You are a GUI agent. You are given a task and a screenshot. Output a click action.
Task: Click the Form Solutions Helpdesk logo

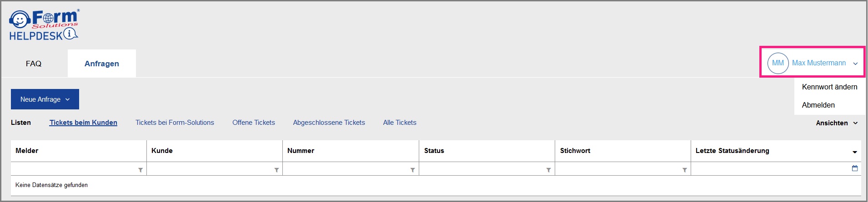[x=44, y=25]
